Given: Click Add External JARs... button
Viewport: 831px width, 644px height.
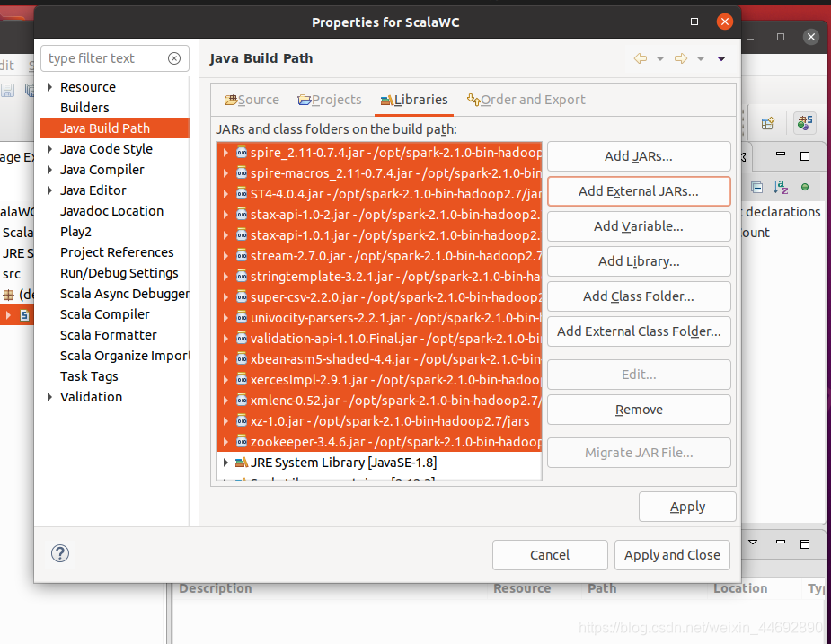Looking at the screenshot, I should (x=639, y=191).
